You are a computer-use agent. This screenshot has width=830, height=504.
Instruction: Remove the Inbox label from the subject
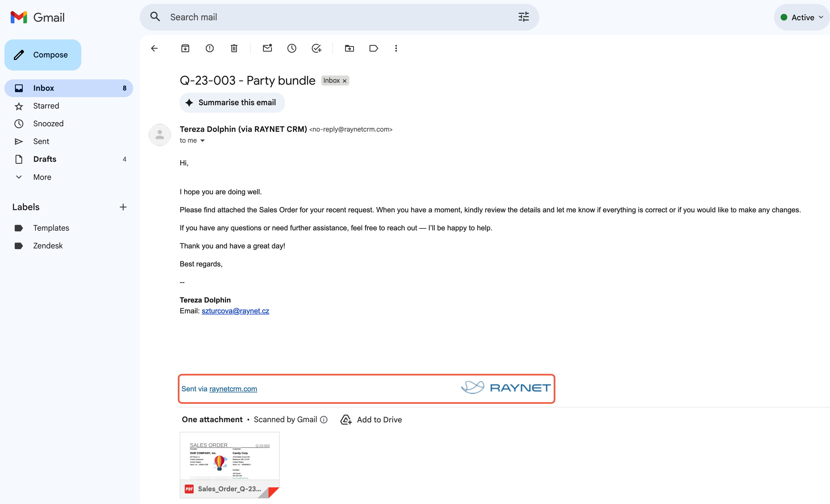click(345, 81)
